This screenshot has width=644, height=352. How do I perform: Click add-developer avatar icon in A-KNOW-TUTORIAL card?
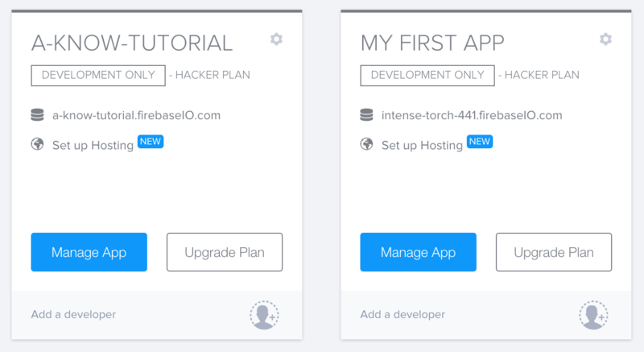point(265,315)
